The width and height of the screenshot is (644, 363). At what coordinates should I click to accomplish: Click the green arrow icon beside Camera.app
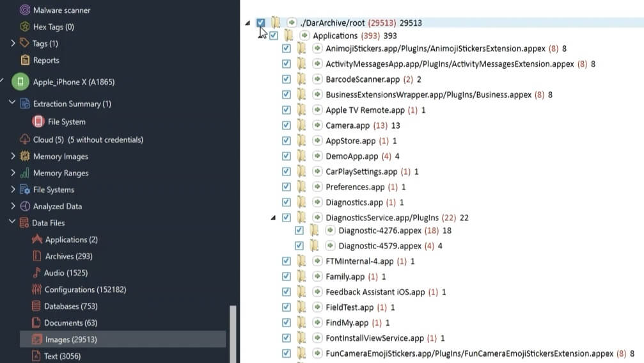[x=317, y=125]
